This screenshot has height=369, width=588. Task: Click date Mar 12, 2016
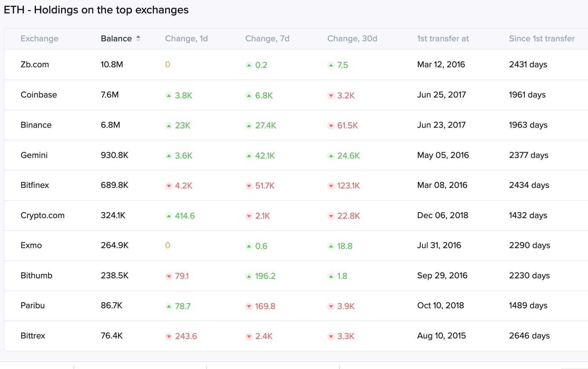click(441, 64)
